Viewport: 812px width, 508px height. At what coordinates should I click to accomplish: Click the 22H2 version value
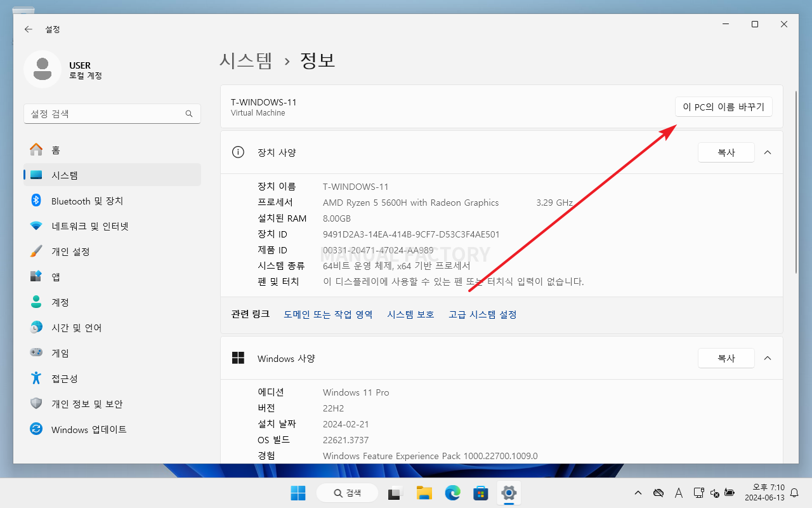334,408
